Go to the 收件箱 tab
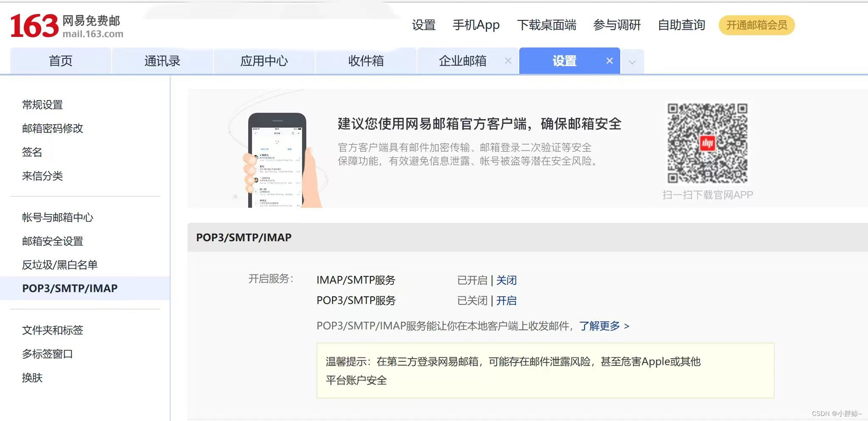The width and height of the screenshot is (868, 421). pos(366,61)
